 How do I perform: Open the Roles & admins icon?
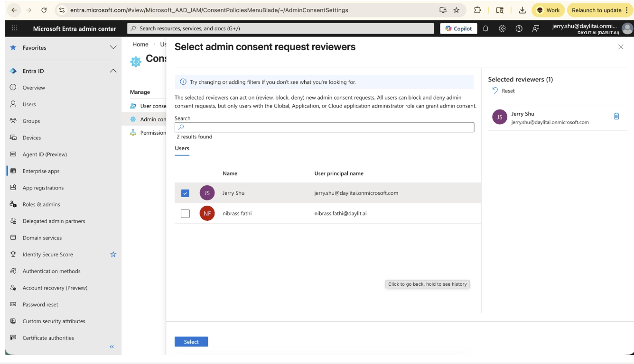pos(13,204)
